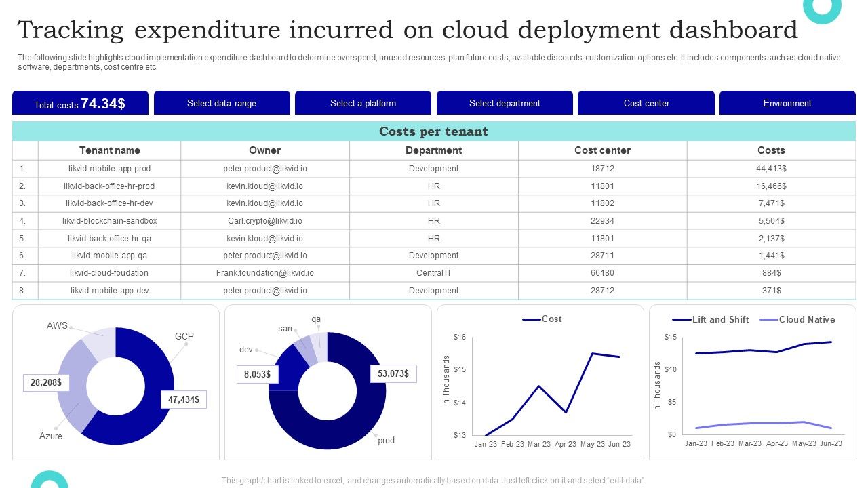Screen dimensions: 868x488
Task: Select tenant likvid-blockchain-sandbox
Action: pyautogui.click(x=110, y=221)
